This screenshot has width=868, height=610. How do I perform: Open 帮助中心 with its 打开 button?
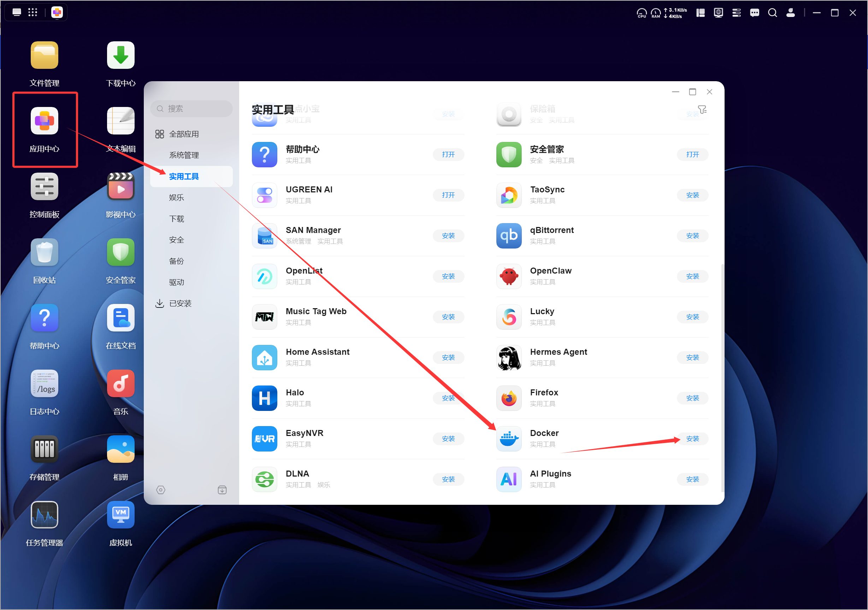[x=448, y=155]
